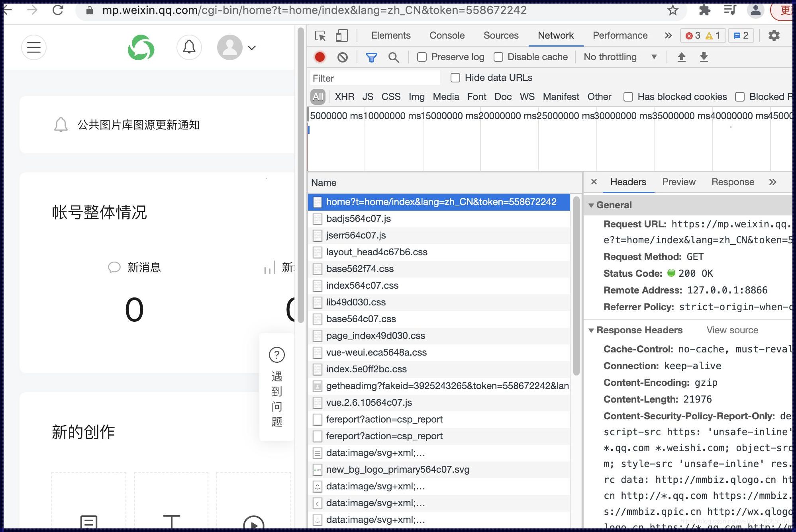Image resolution: width=796 pixels, height=532 pixels.
Task: Filter requests by WS
Action: pos(527,97)
